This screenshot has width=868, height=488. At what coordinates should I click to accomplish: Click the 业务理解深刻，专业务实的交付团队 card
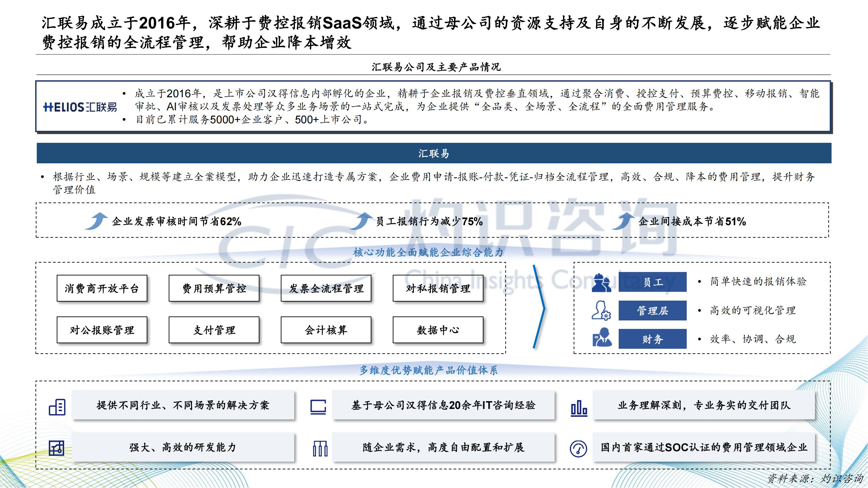(x=704, y=405)
